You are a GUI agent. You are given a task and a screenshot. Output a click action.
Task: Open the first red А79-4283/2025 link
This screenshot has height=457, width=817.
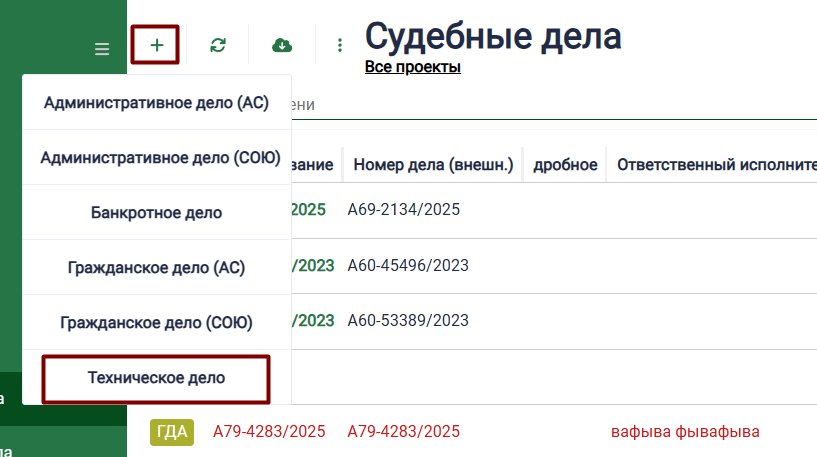269,431
